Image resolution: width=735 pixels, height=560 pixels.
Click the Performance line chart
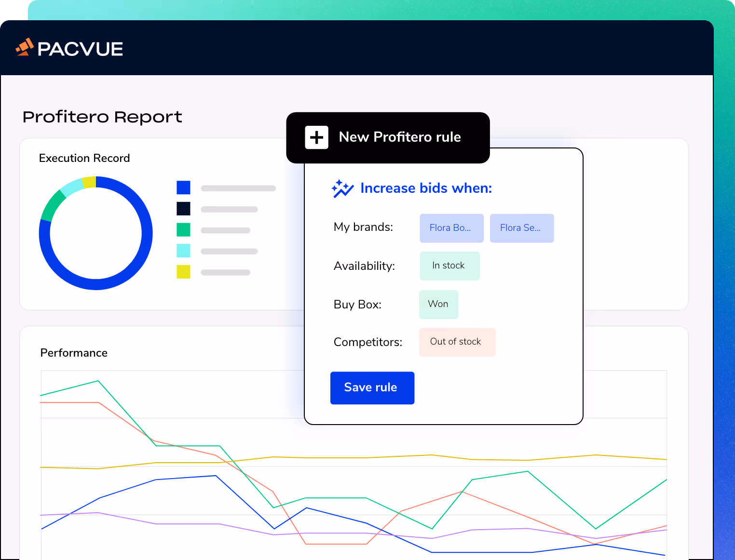(354, 465)
